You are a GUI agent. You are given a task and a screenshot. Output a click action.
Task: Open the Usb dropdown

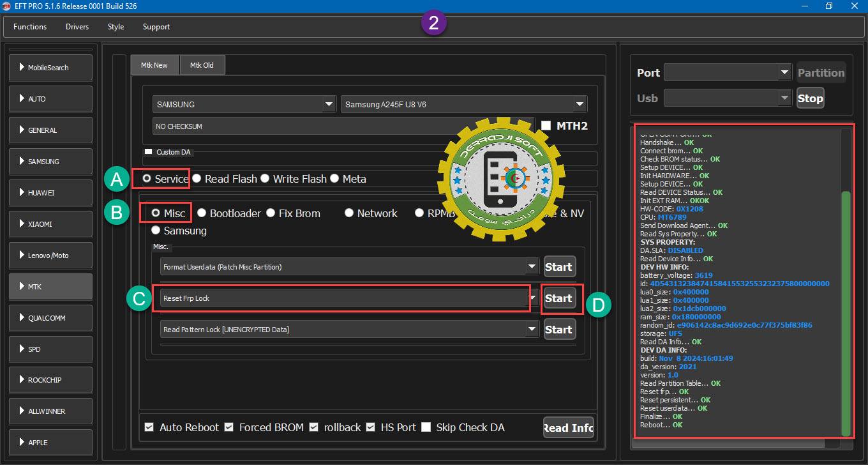(728, 98)
